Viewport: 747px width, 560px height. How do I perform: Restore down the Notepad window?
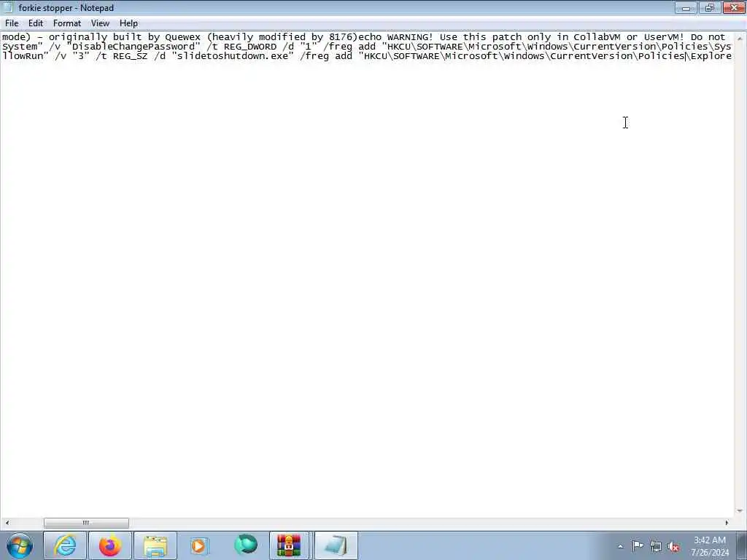[710, 7]
